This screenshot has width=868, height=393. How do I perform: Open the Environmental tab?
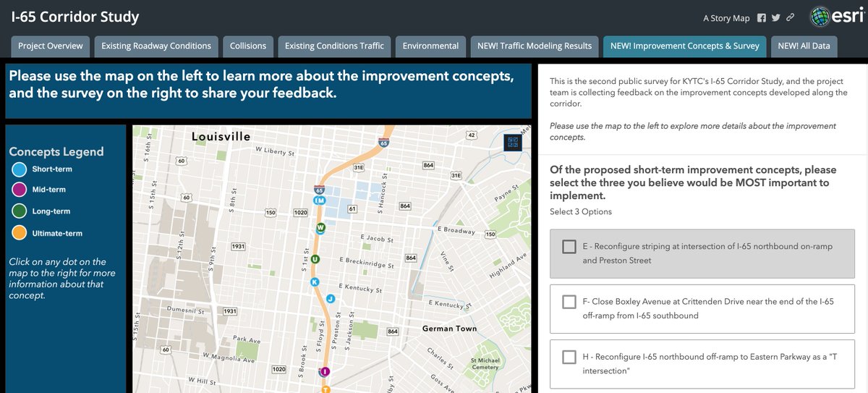coord(430,46)
